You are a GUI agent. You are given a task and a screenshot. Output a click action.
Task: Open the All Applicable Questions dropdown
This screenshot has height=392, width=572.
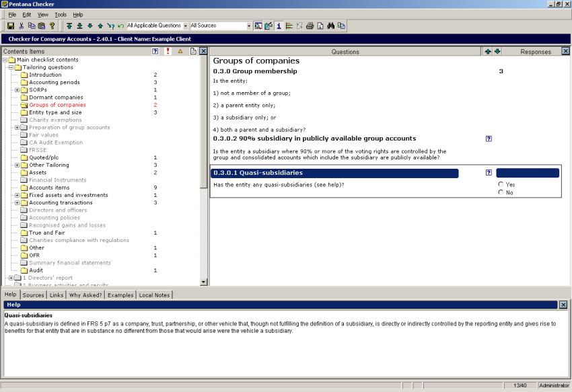[x=185, y=26]
